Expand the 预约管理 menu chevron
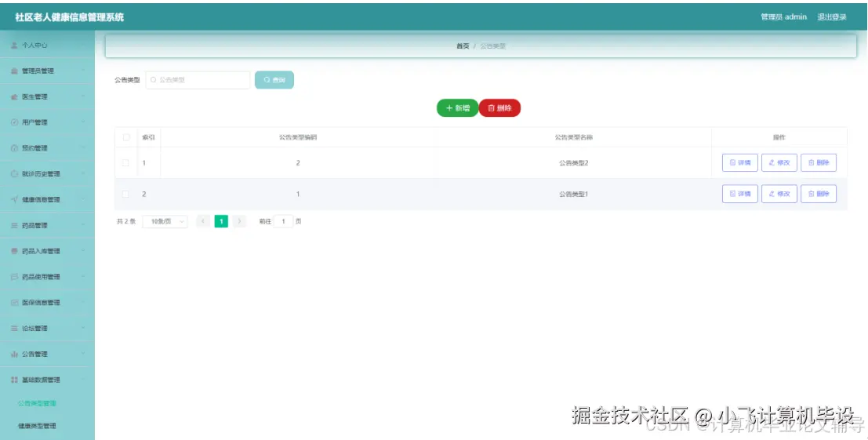This screenshot has width=868, height=440. coord(83,148)
